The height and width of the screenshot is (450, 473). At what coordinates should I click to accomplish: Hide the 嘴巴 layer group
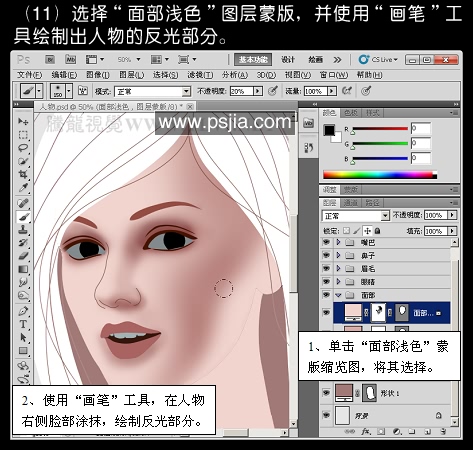[326, 242]
